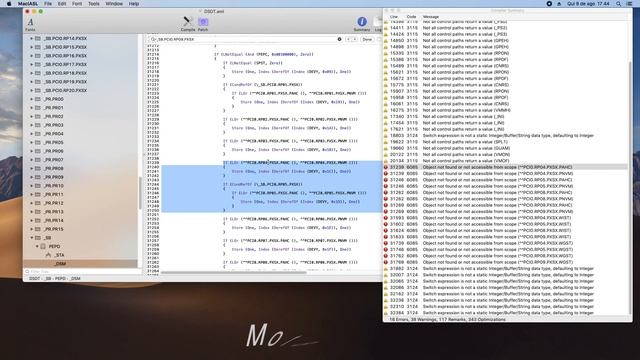Expand _SB.PCI0.RP20.PXSX tree node
640x360 pixels.
[31, 90]
